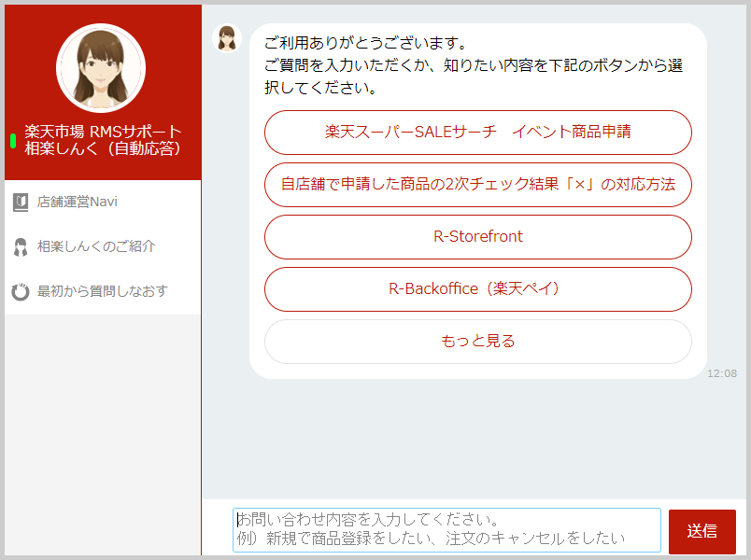The height and width of the screenshot is (560, 751).
Task: Click the 楽天市場 RMSサポート title text
Action: pos(103,132)
